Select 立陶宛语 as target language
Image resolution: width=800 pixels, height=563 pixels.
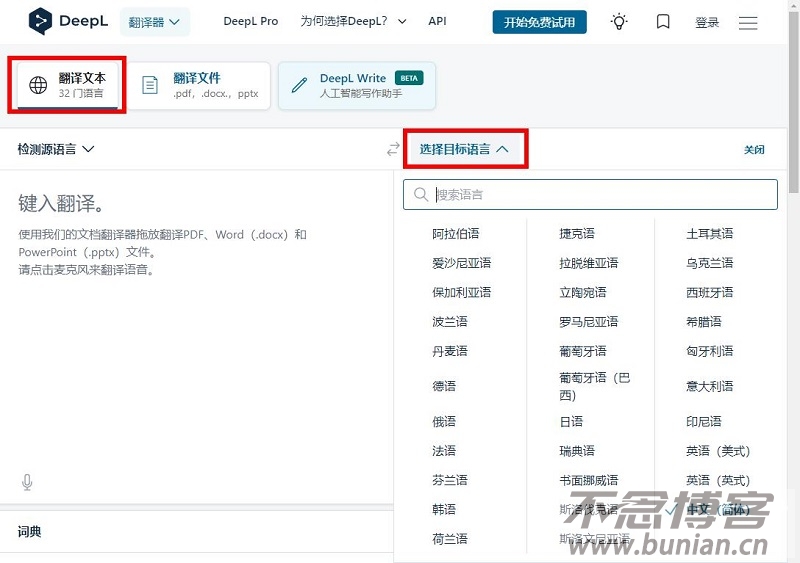coord(583,292)
